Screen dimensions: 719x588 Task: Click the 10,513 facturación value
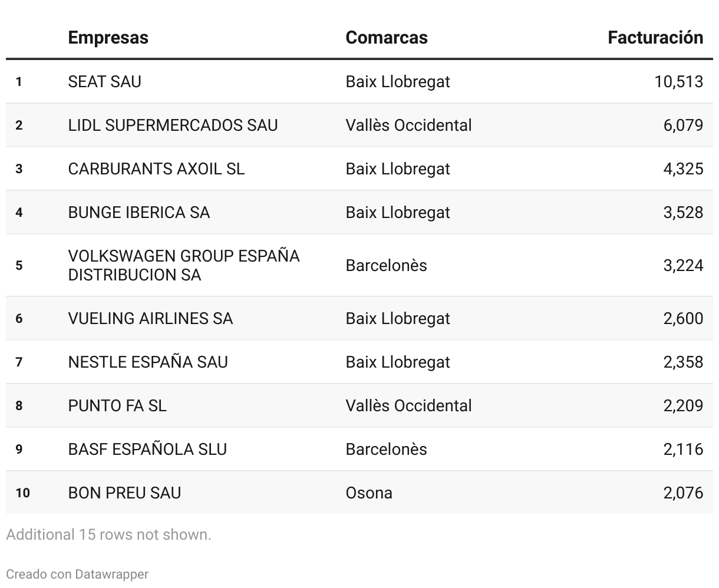pos(678,81)
